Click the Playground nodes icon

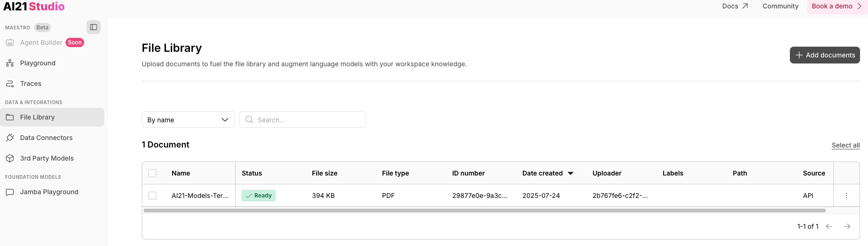[x=10, y=63]
